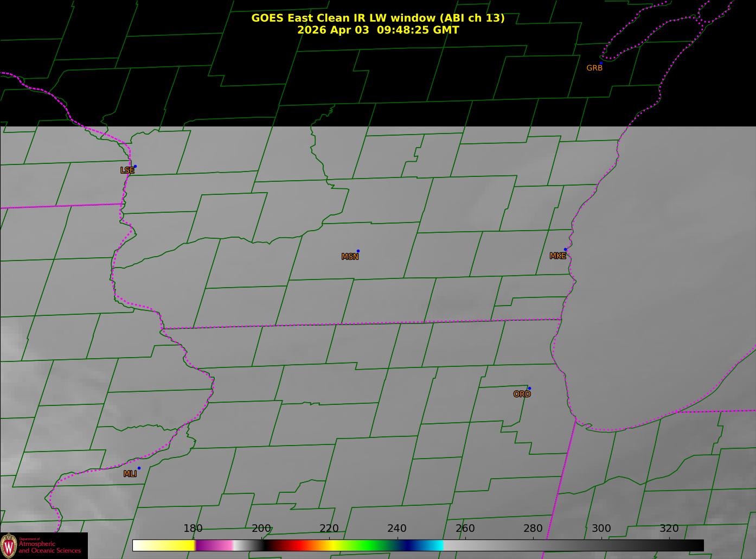Select the MKE station label

tap(558, 256)
